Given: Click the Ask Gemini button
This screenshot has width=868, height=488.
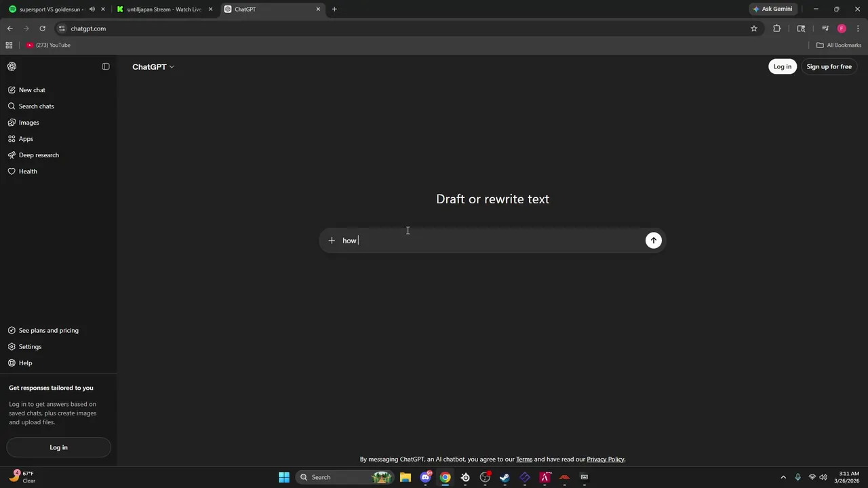Looking at the screenshot, I should click(x=772, y=9).
